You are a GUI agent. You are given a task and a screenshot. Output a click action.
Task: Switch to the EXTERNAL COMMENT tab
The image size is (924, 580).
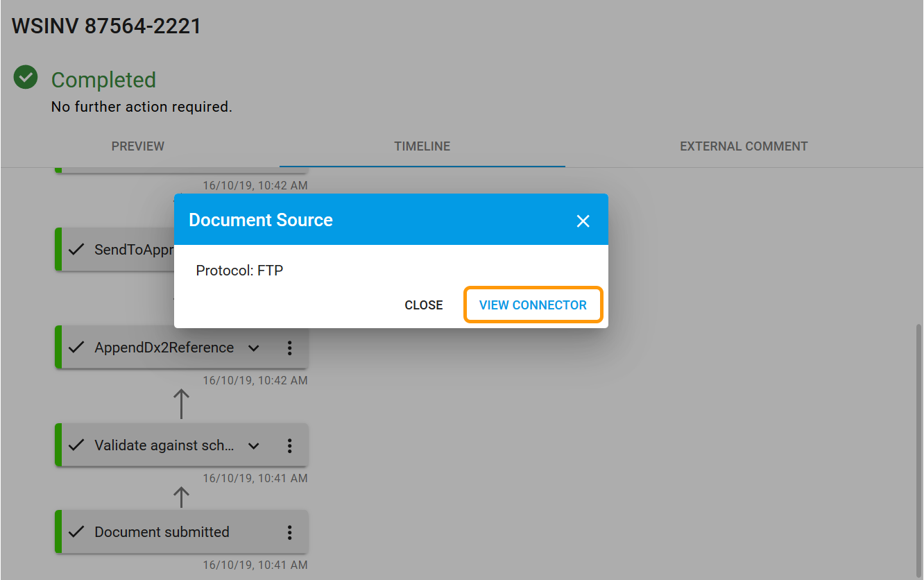coord(744,146)
